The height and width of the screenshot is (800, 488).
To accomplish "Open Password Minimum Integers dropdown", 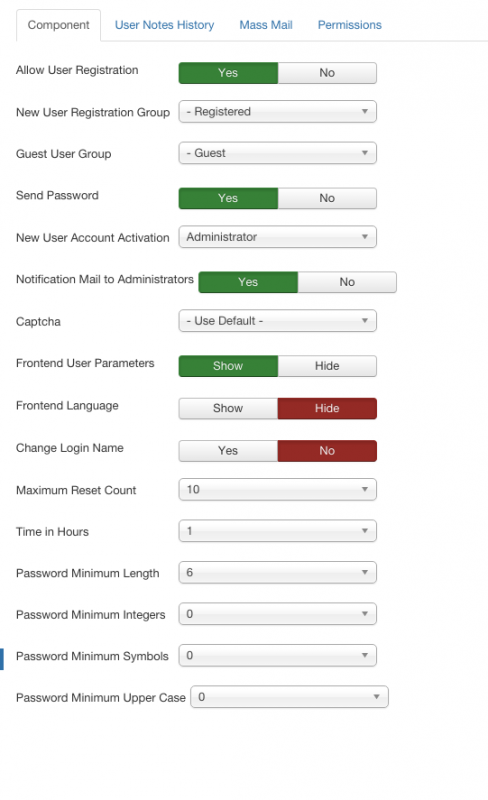I will tap(278, 614).
